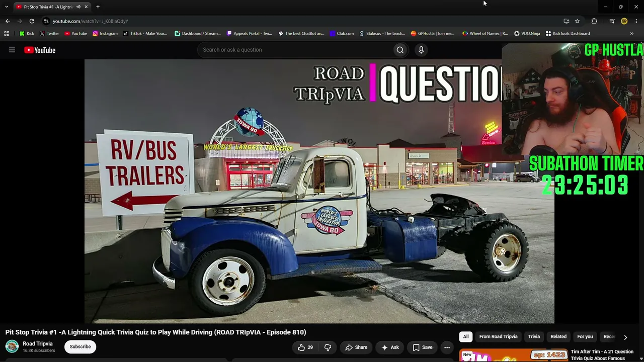Viewport: 644px width, 362px height.
Task: Click the 16.3K subscribers text
Action: (39, 350)
